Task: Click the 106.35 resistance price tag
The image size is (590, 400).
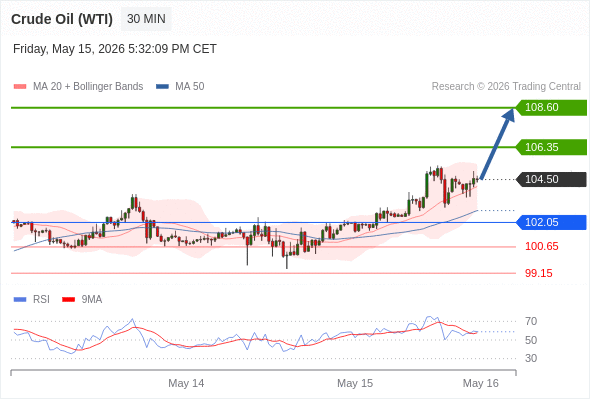Action: point(551,147)
